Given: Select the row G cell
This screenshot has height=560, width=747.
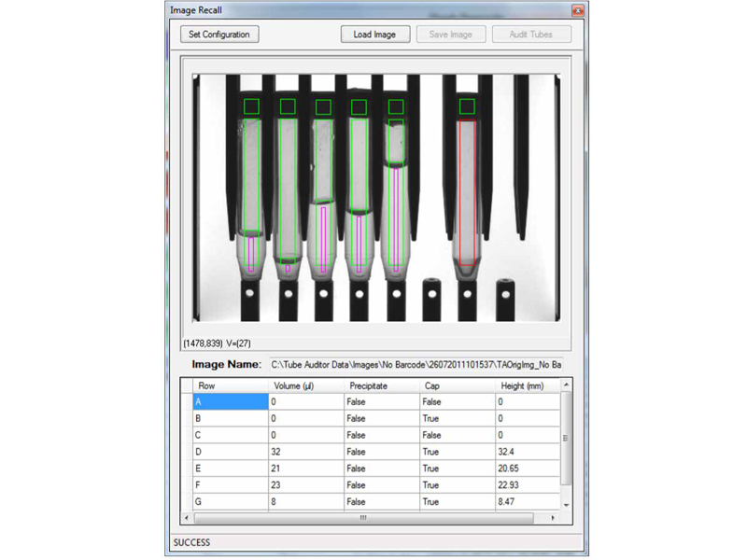Looking at the screenshot, I should pos(230,502).
